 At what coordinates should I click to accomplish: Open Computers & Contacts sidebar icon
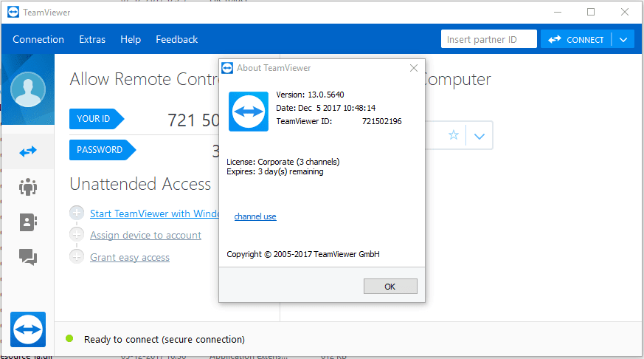tap(28, 222)
